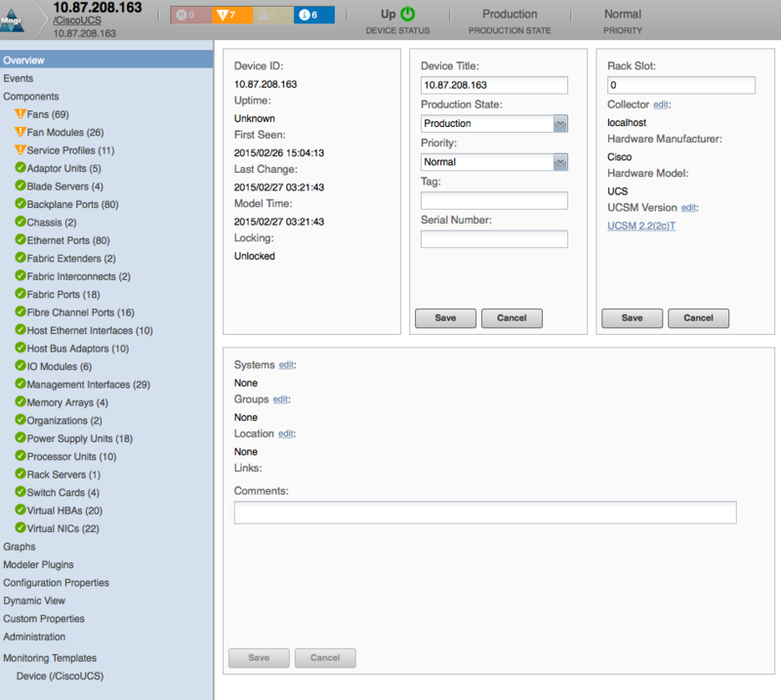This screenshot has height=700, width=781.
Task: Open Virtual NICs (22) component
Action: (63, 528)
